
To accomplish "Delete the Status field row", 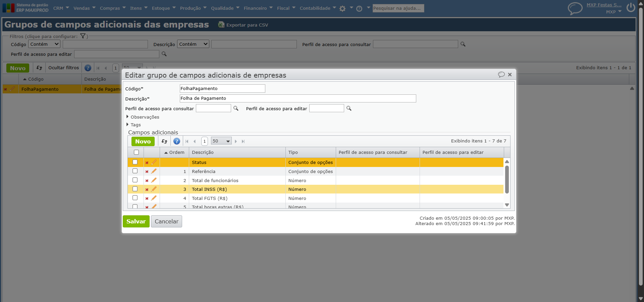I will coord(147,163).
